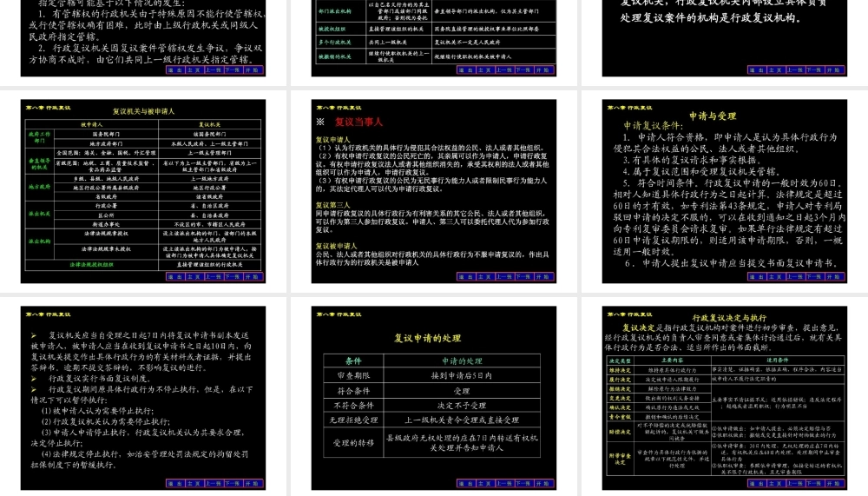The height and width of the screenshot is (496, 868).
Task: Click 退出 on the 指定管辖 slide
Action: tap(175, 69)
